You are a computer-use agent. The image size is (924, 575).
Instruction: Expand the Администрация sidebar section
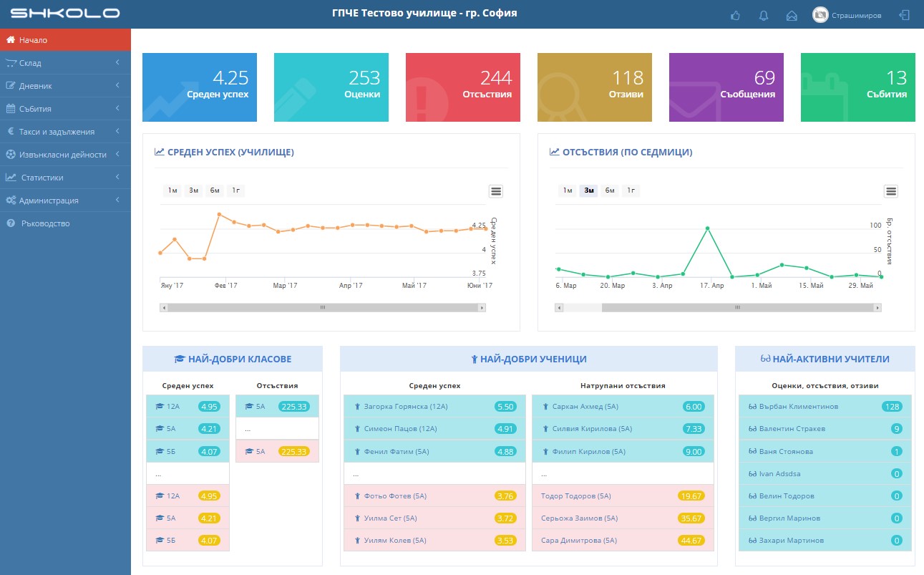(x=65, y=200)
